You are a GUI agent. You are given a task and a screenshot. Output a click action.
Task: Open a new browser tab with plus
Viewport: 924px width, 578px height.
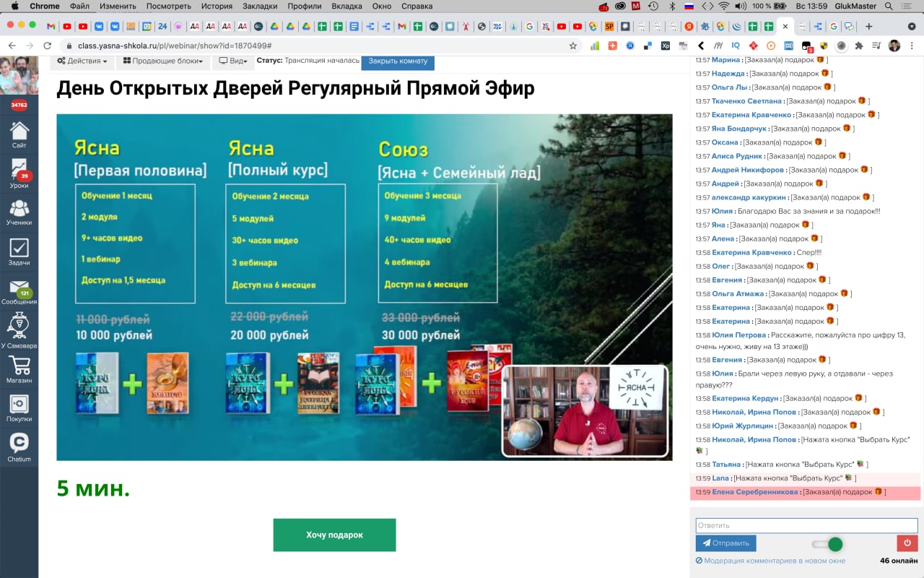(868, 26)
